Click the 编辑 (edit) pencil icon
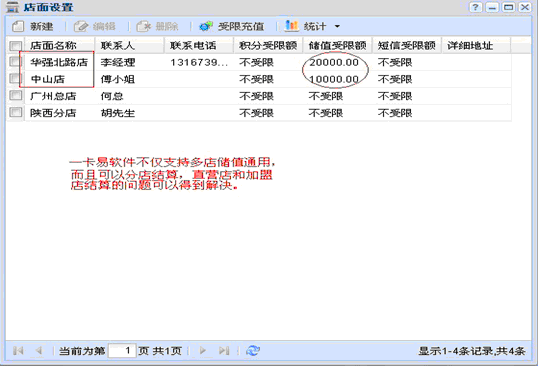Image resolution: width=538 pixels, height=366 pixels. point(81,26)
